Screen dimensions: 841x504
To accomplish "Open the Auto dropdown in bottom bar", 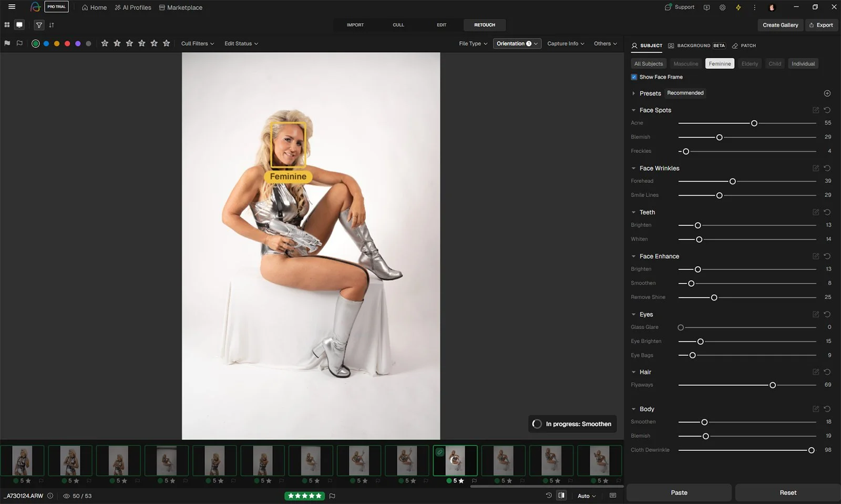I will [587, 496].
